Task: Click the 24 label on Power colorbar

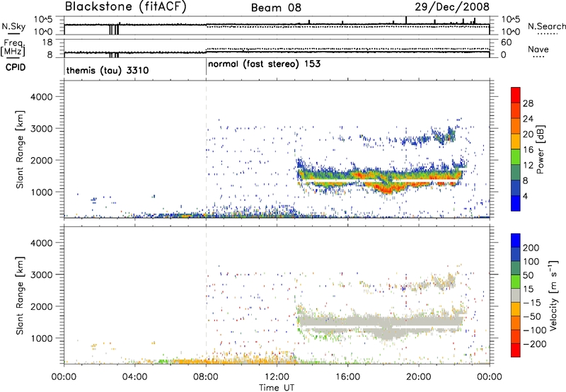Action: [x=528, y=119]
